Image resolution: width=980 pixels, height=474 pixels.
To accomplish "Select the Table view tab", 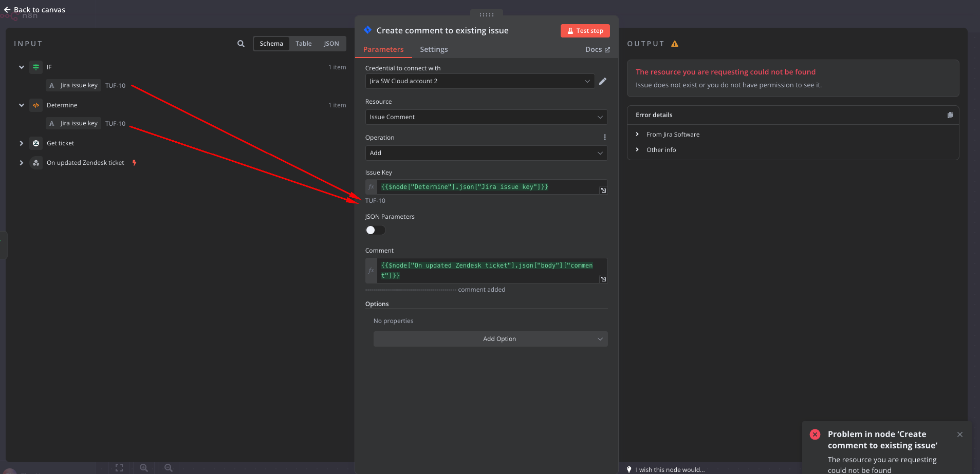I will coord(304,44).
